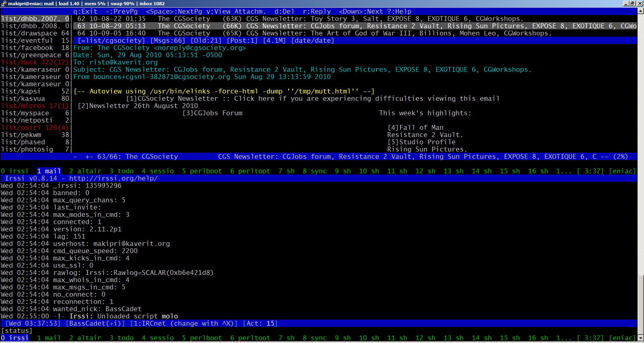Click the userhost: makipri@kaverit.org line
The width and height of the screenshot is (644, 343).
(x=85, y=243)
